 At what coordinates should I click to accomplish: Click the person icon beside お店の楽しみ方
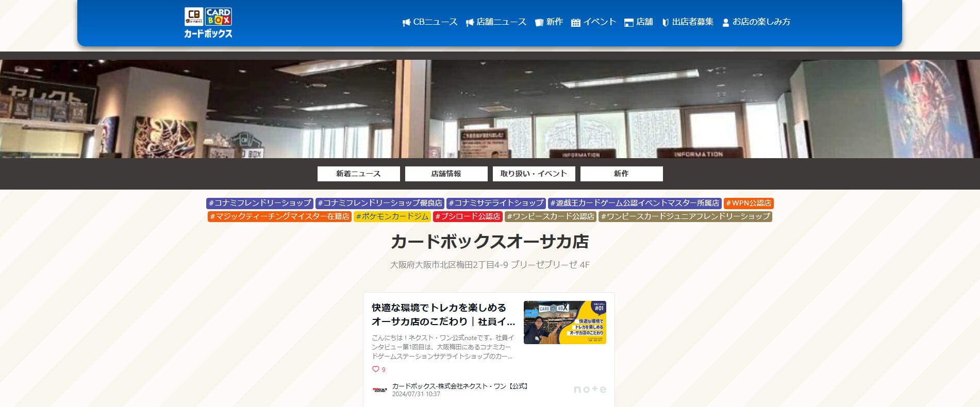[x=726, y=23]
